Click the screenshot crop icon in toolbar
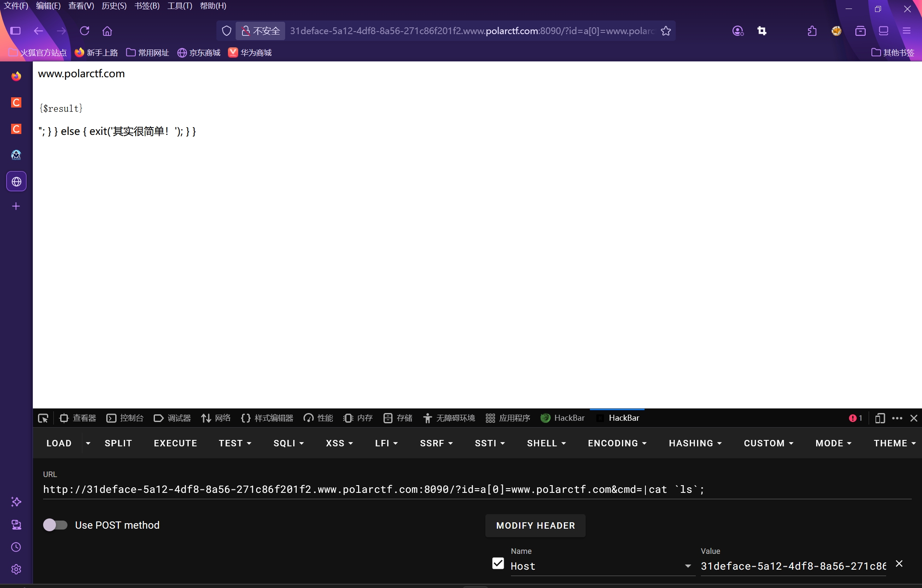Viewport: 922px width, 588px height. click(762, 31)
